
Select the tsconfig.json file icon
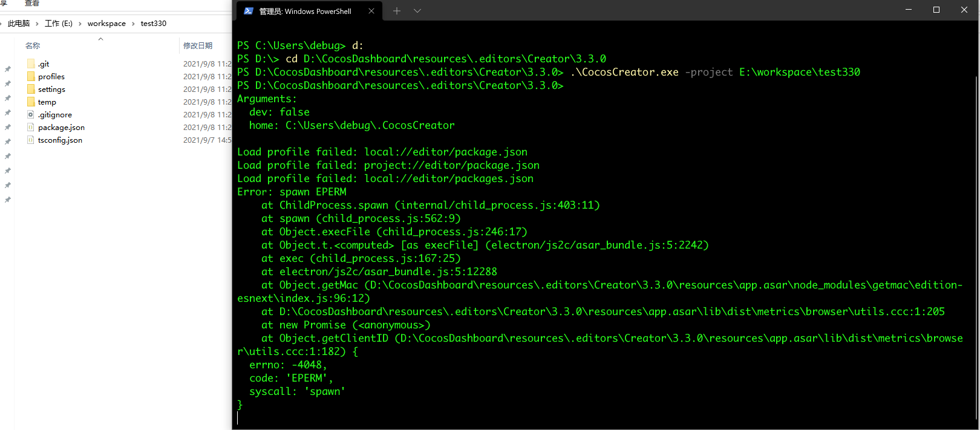click(31, 140)
